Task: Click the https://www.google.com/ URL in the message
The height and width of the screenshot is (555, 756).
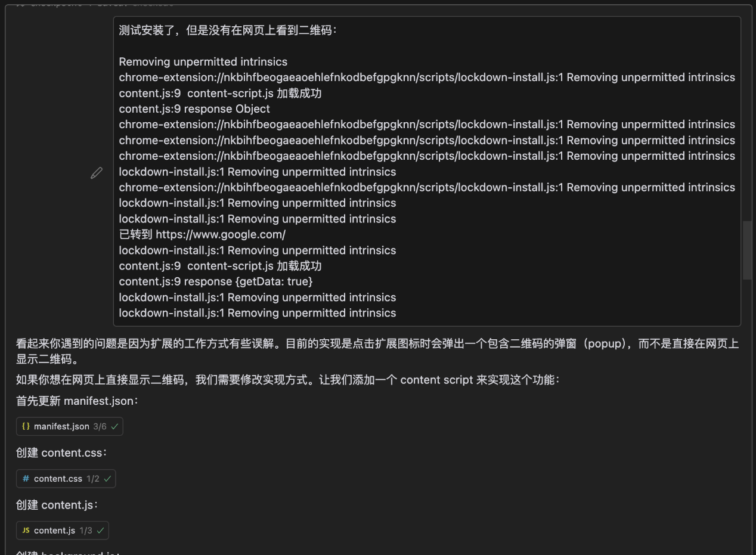Action: tap(221, 234)
